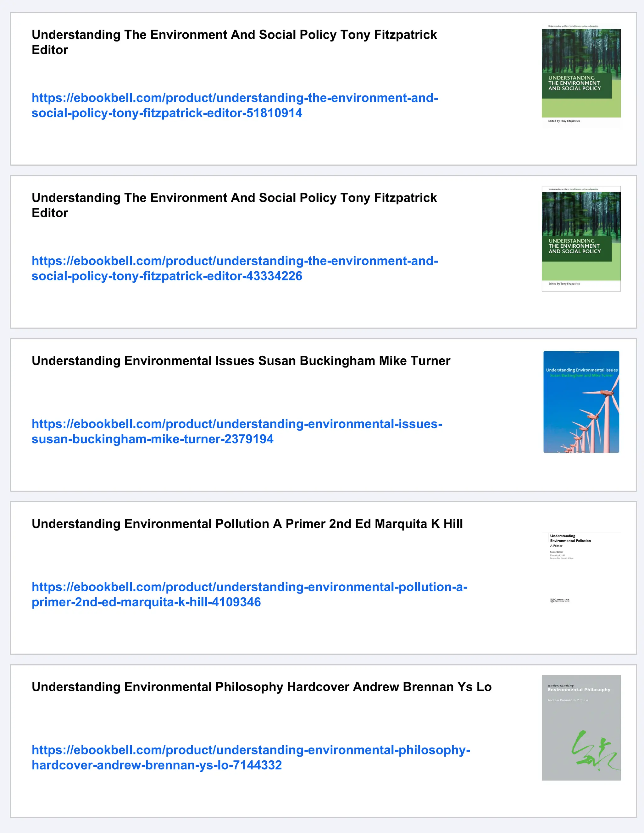Open the Understanding Environmental Pollution product link

[x=249, y=594]
